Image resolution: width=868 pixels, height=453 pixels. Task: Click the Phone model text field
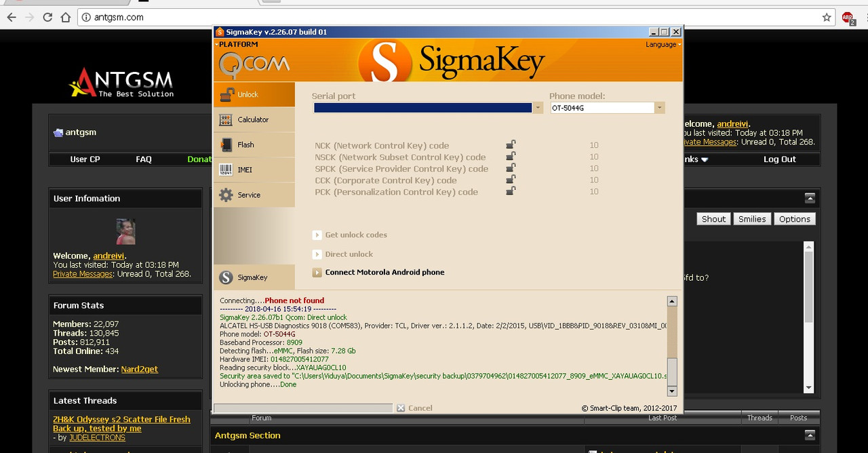pyautogui.click(x=603, y=108)
